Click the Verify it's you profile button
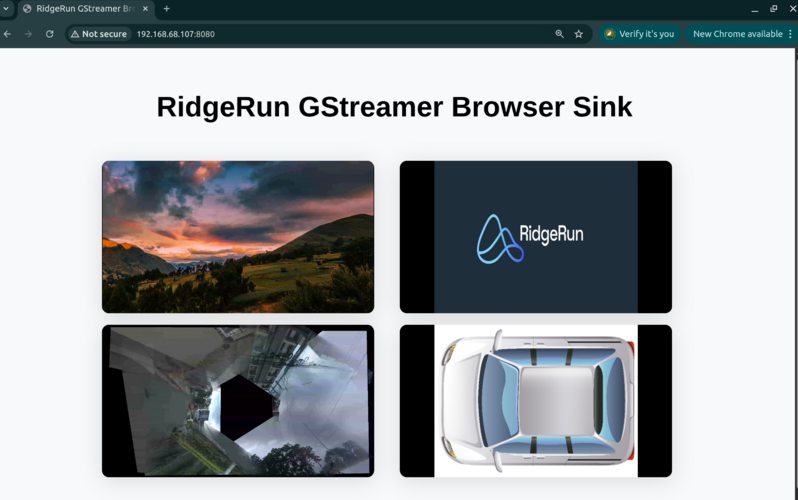 (x=639, y=34)
